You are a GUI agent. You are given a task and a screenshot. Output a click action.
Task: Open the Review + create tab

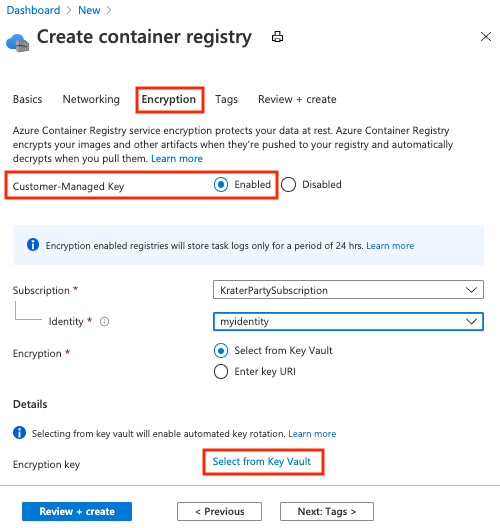pos(297,99)
